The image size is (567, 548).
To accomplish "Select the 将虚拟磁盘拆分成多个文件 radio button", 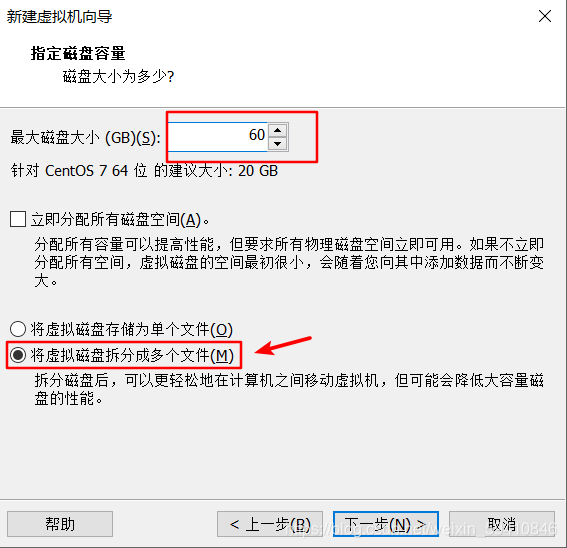I will click(x=18, y=355).
